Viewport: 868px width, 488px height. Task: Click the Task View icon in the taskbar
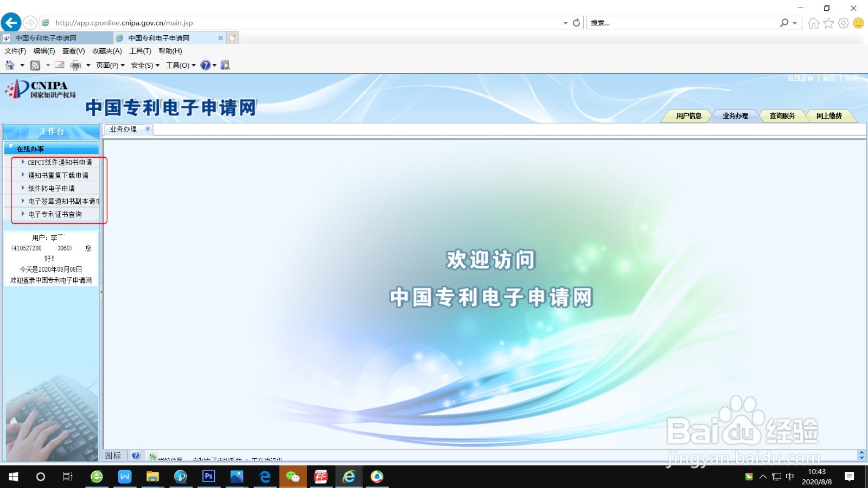[68, 477]
